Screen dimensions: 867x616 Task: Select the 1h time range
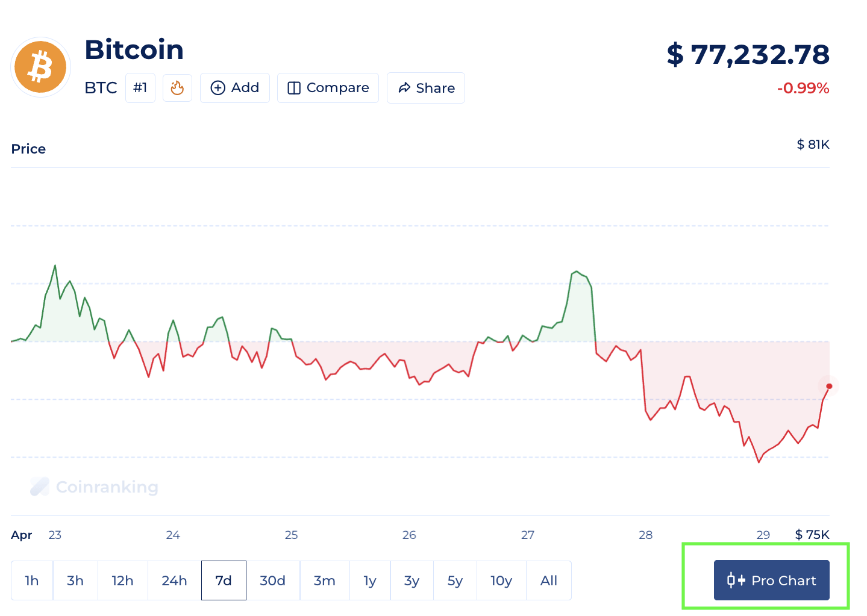[32, 580]
